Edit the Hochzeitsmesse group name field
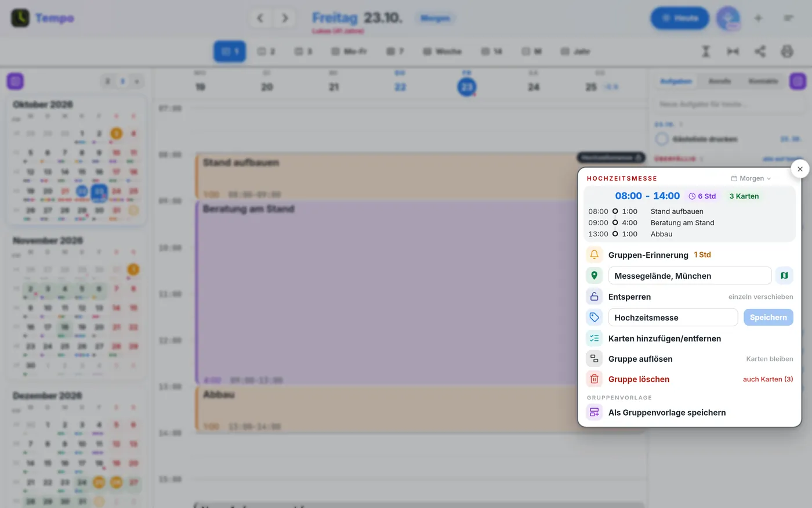Image resolution: width=812 pixels, height=508 pixels. click(x=673, y=318)
